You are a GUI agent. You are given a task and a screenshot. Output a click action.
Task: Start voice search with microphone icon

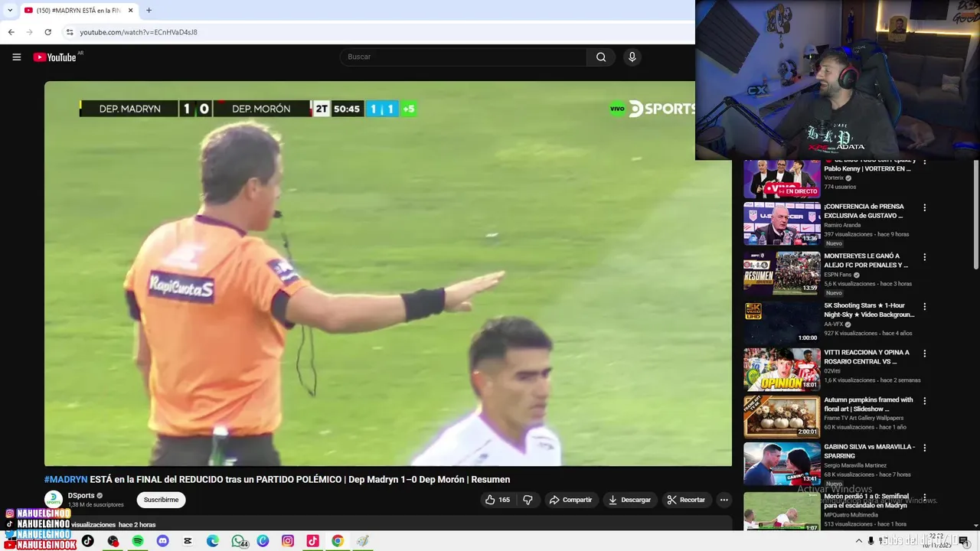(x=632, y=57)
